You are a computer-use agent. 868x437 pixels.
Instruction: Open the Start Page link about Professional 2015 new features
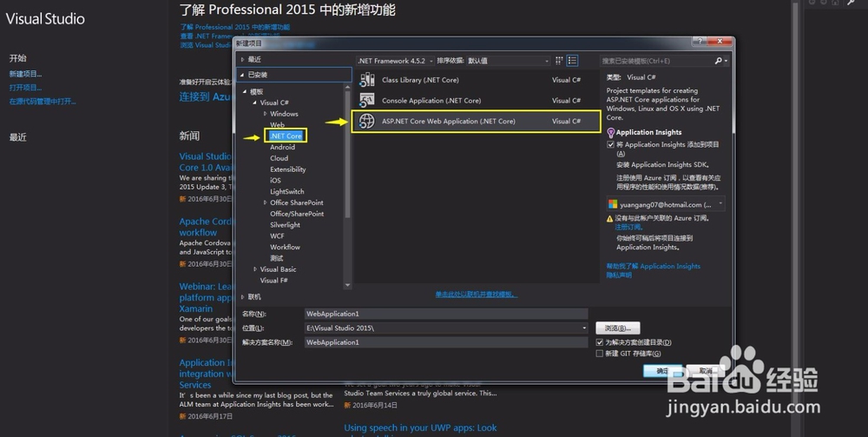point(234,27)
